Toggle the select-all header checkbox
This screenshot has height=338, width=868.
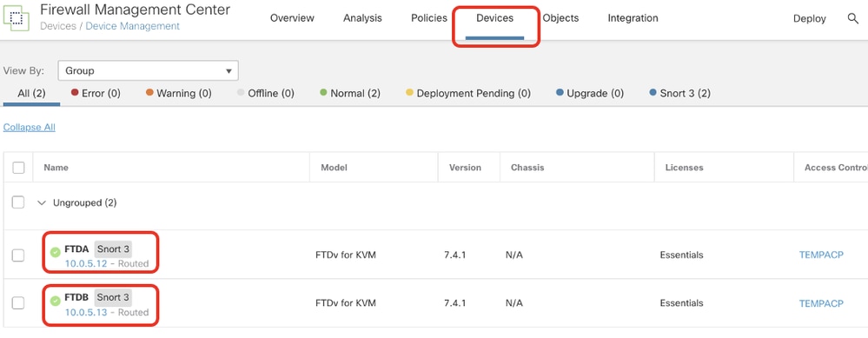[x=18, y=168]
